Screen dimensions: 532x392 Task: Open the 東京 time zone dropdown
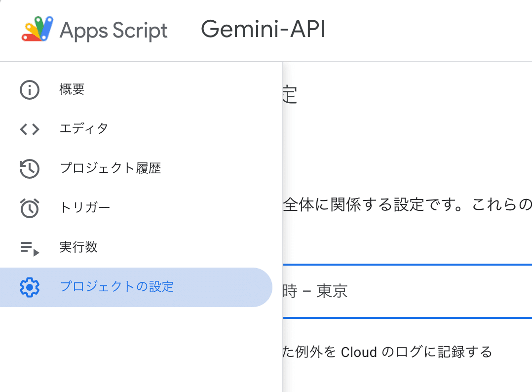pyautogui.click(x=408, y=291)
